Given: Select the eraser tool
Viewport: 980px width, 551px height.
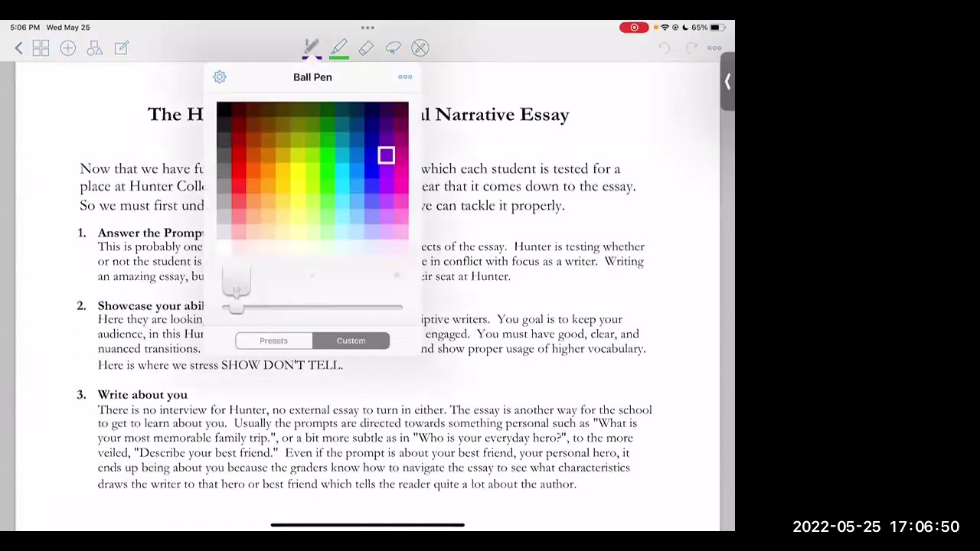Looking at the screenshot, I should point(366,48).
